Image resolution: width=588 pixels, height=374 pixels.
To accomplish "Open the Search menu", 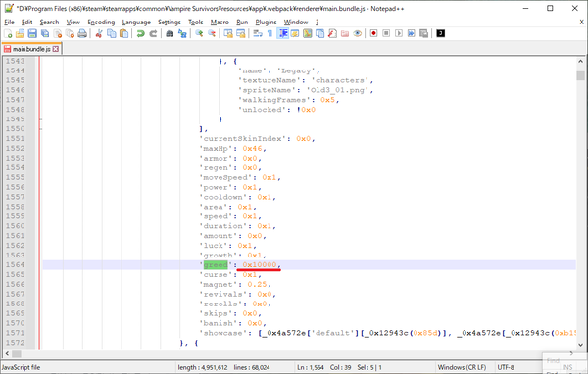I will 50,23.
